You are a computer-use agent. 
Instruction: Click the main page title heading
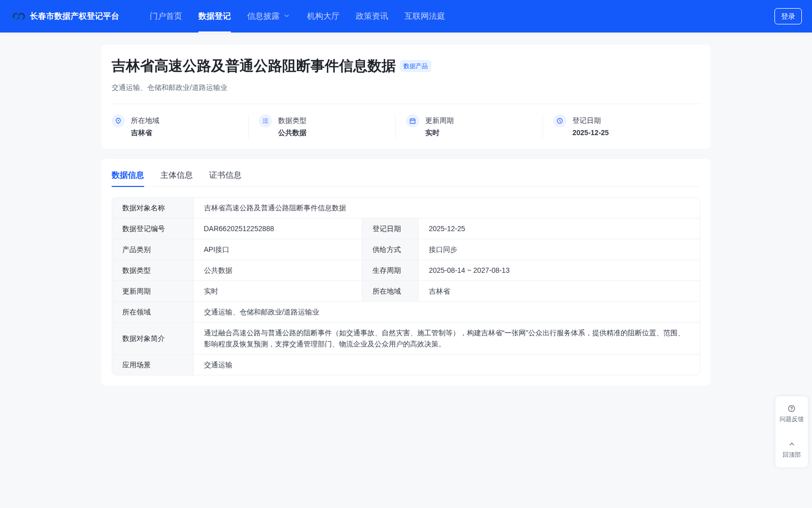click(x=254, y=66)
